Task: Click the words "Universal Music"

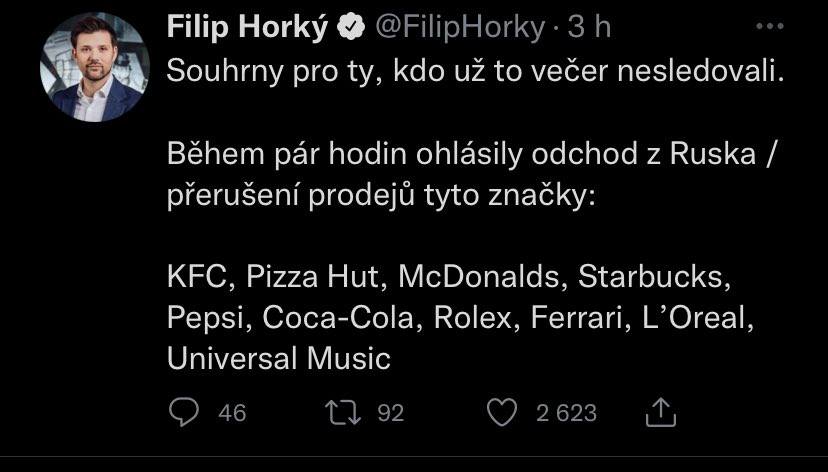Action: coord(278,358)
